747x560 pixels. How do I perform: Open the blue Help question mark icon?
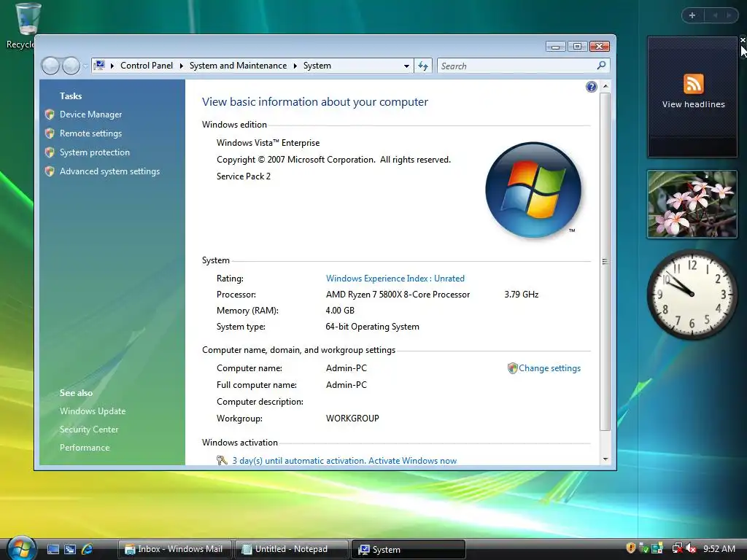[x=591, y=87]
